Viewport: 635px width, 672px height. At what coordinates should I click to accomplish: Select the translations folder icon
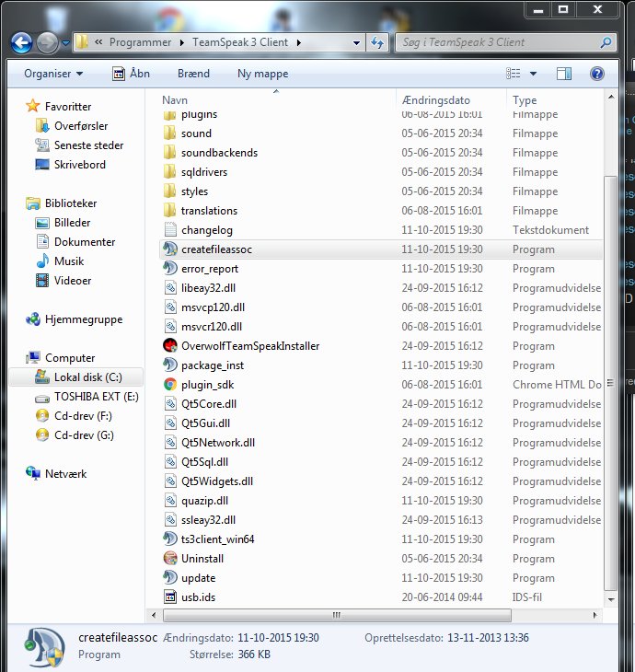click(x=170, y=211)
